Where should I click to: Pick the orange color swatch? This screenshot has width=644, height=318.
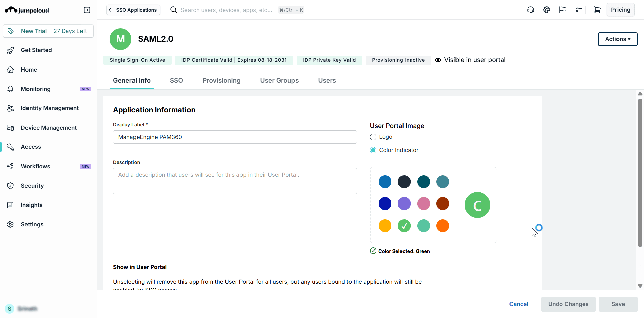pyautogui.click(x=443, y=226)
